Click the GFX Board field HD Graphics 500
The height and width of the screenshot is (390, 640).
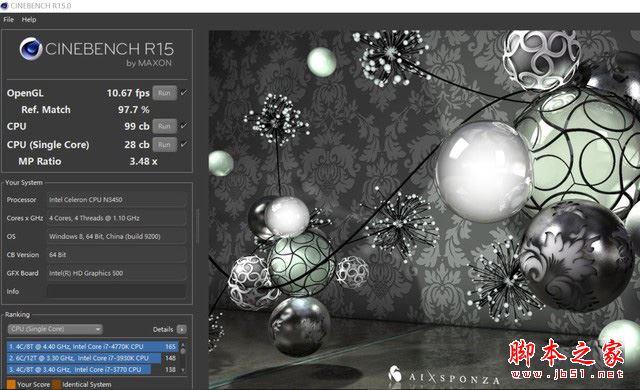pyautogui.click(x=116, y=273)
